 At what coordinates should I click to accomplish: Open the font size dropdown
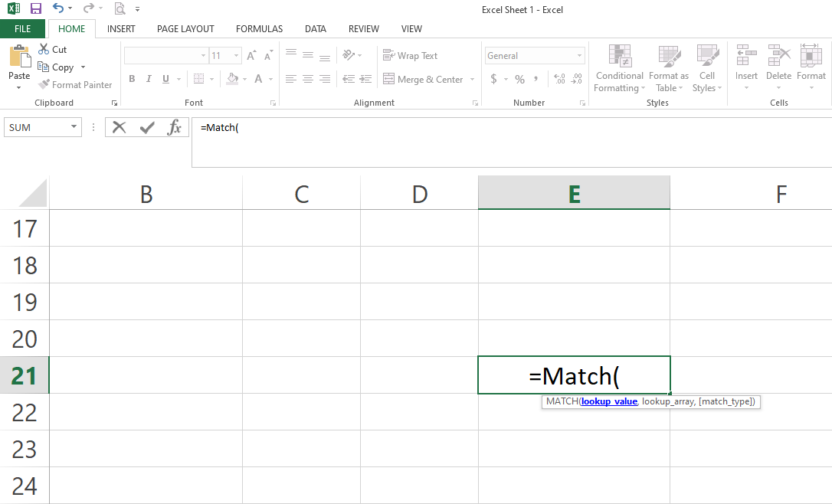[236, 56]
